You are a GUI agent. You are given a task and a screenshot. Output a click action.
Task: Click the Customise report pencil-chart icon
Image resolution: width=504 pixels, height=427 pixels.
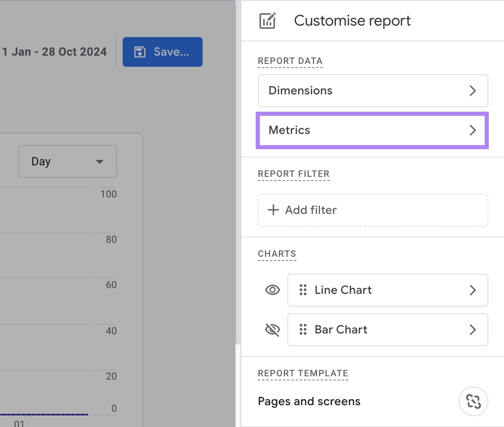point(266,21)
